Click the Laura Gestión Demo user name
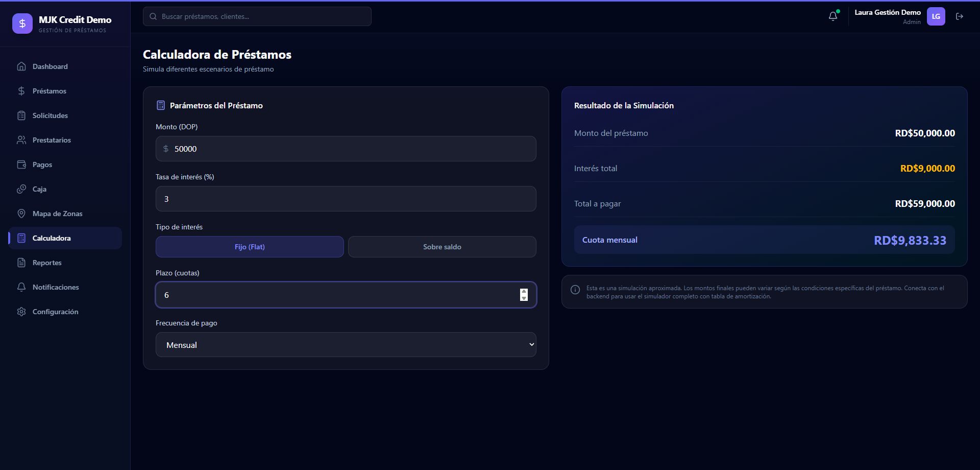This screenshot has height=470, width=980. 888,12
